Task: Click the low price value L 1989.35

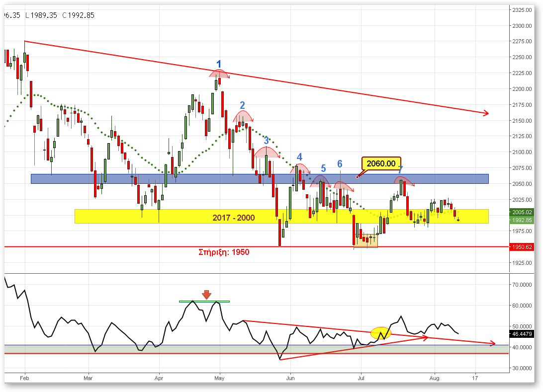Action: click(x=41, y=15)
